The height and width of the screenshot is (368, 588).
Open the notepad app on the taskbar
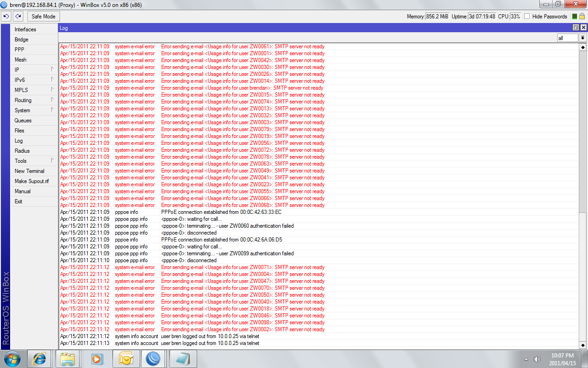[x=182, y=359]
